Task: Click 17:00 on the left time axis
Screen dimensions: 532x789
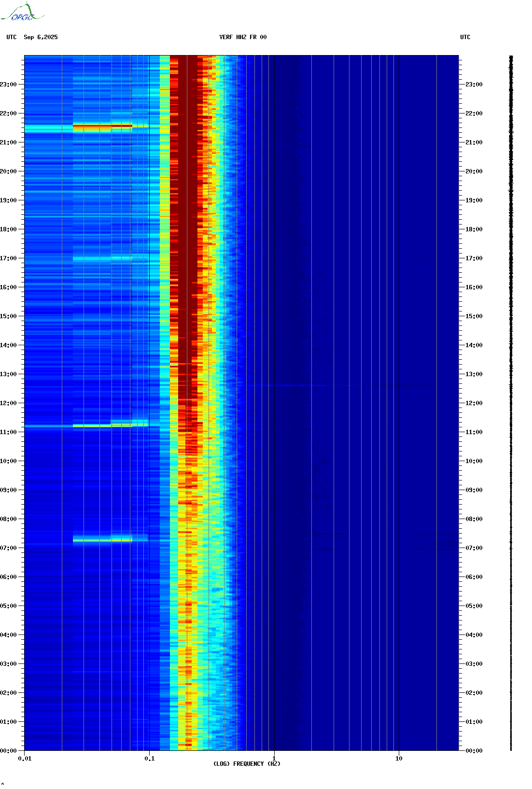Action: pyautogui.click(x=8, y=258)
